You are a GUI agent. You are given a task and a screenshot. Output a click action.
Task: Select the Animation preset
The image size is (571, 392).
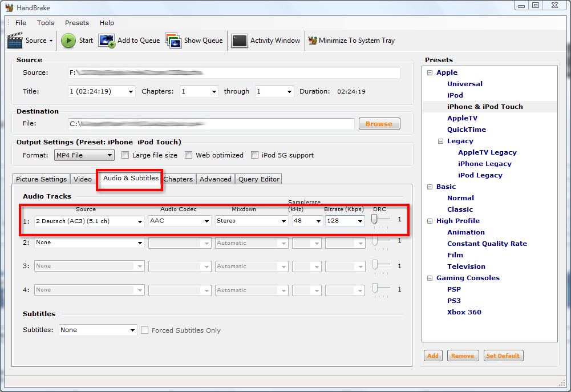click(x=466, y=232)
